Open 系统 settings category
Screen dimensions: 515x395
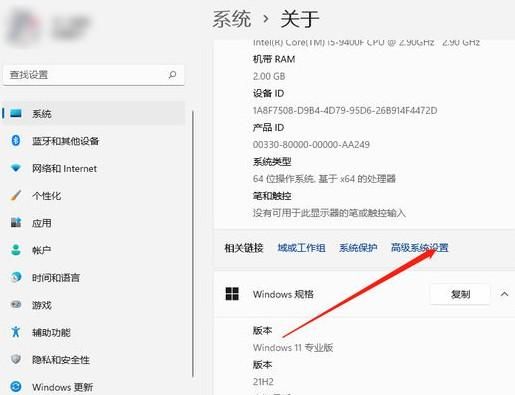(x=93, y=114)
